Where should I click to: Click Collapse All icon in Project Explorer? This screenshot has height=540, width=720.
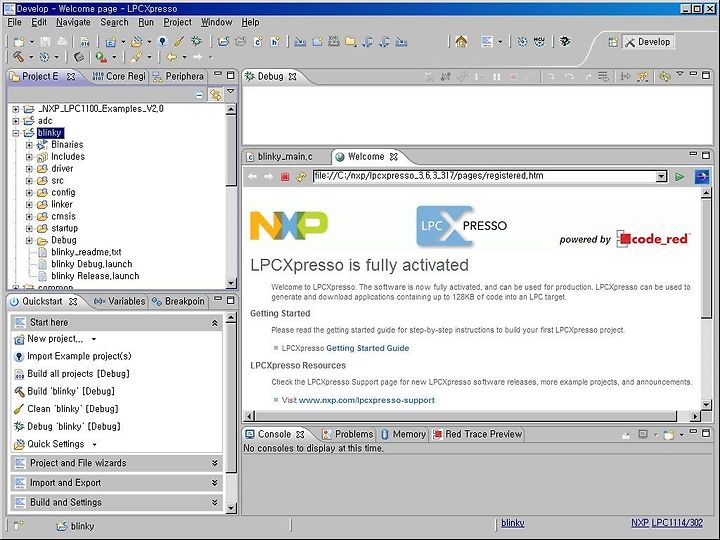[x=199, y=95]
